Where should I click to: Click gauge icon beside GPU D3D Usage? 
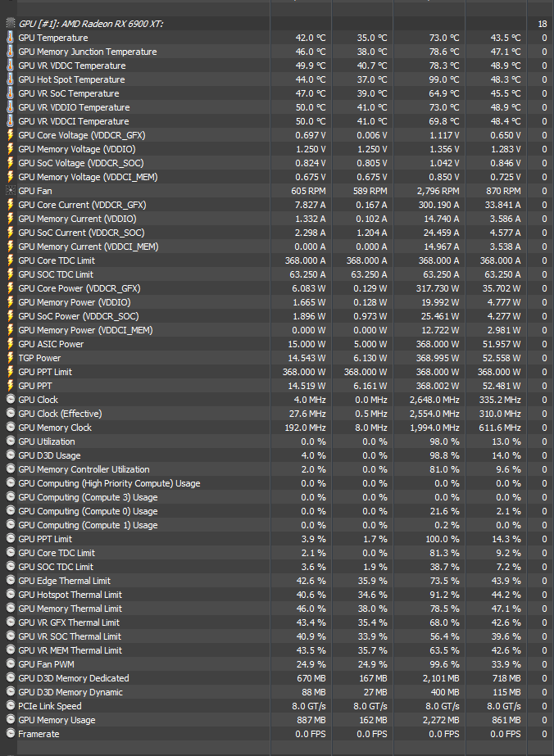[11, 455]
